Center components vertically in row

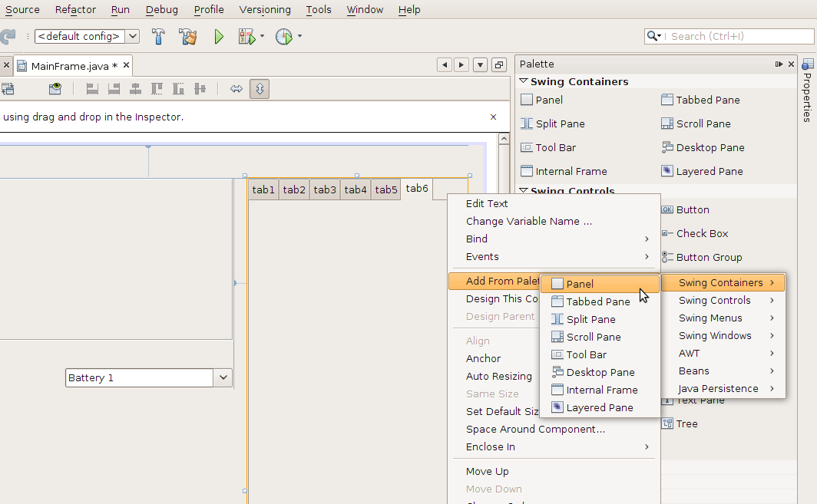pyautogui.click(x=200, y=89)
